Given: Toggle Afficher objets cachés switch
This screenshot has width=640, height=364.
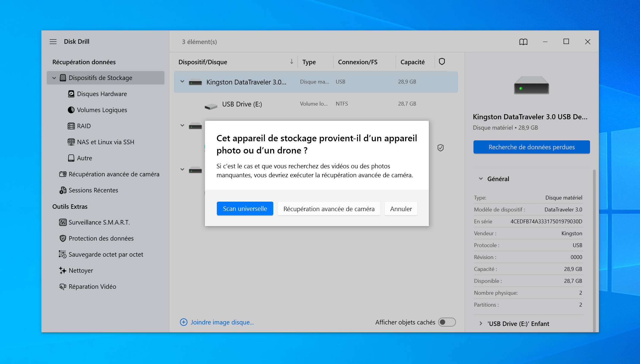Looking at the screenshot, I should (x=447, y=322).
